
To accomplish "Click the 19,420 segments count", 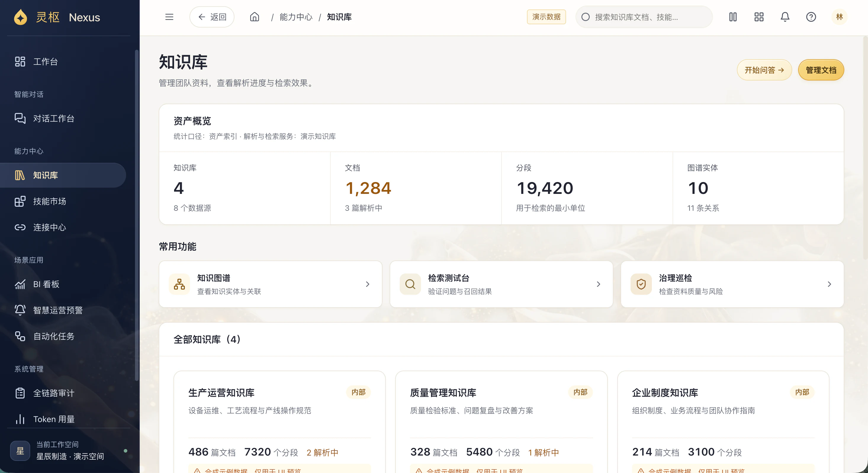I will coord(545,188).
